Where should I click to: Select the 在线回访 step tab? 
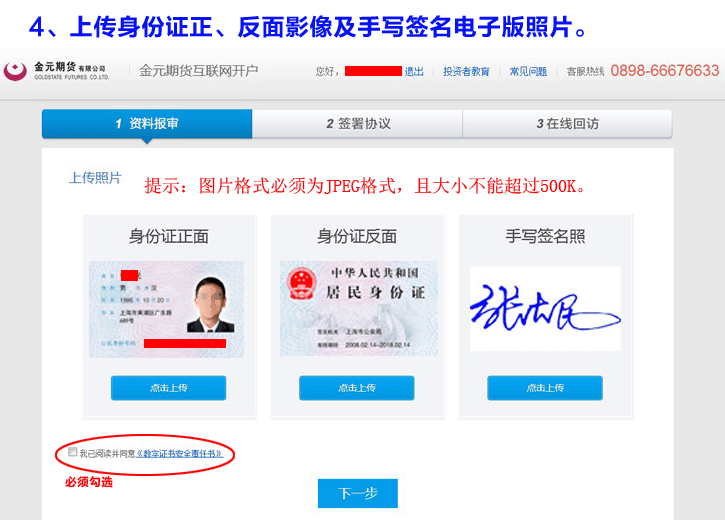[x=567, y=123]
